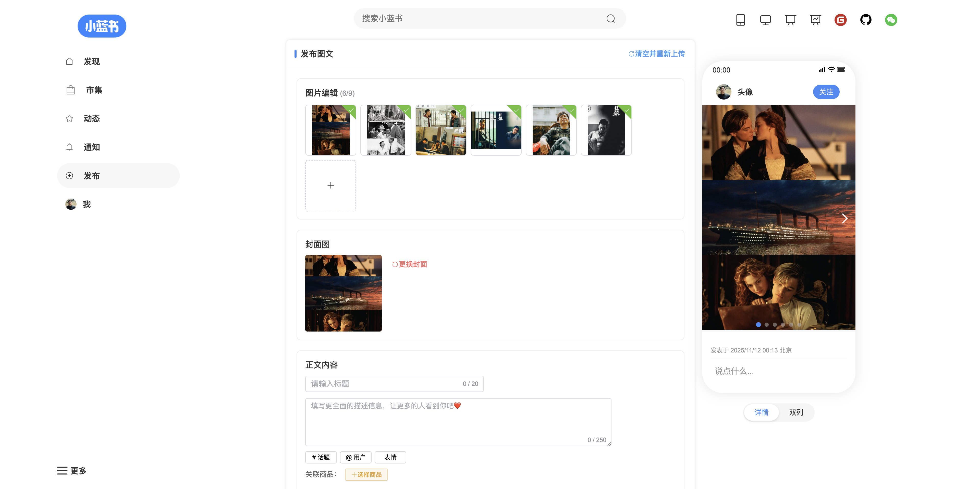This screenshot has width=980, height=489.
Task: Click 清空并重新上传 link
Action: tap(656, 54)
